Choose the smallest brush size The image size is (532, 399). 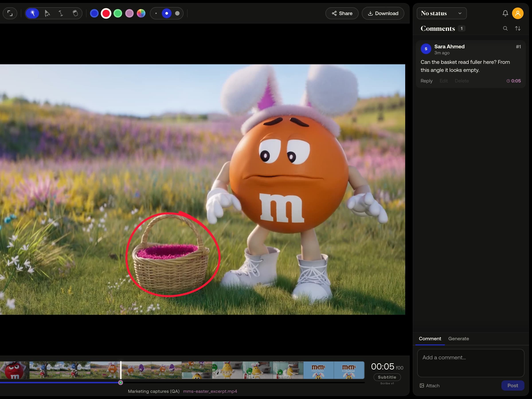coord(156,13)
